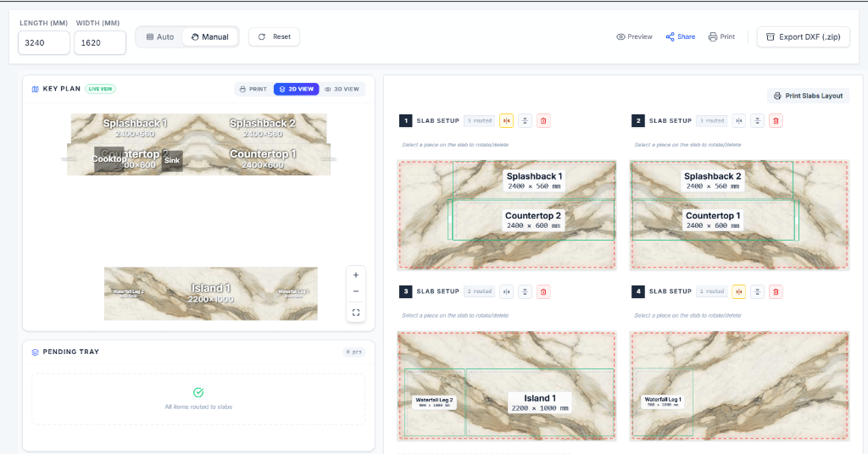Click 'All items routed to slabs' message

point(198,407)
